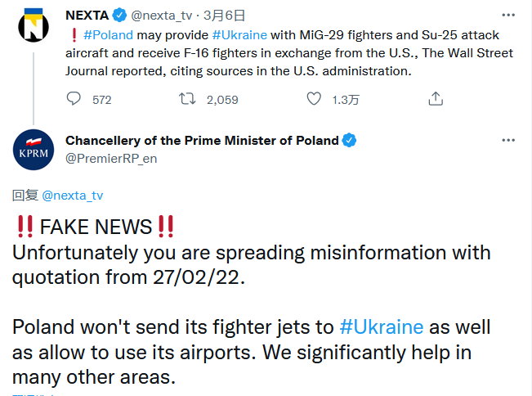Open #Ukraine hashtag in the Chancellery reply

[x=382, y=326]
